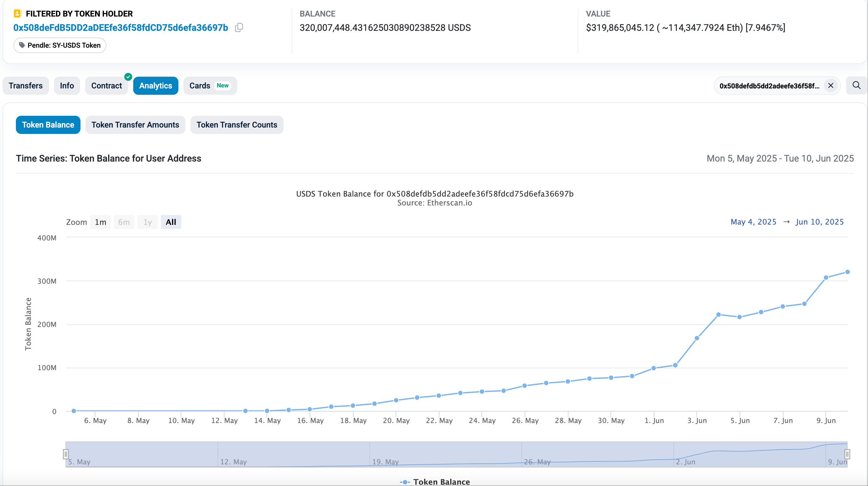Image resolution: width=868 pixels, height=486 pixels.
Task: Click the peak data point near 4. Jun
Action: [x=718, y=315]
